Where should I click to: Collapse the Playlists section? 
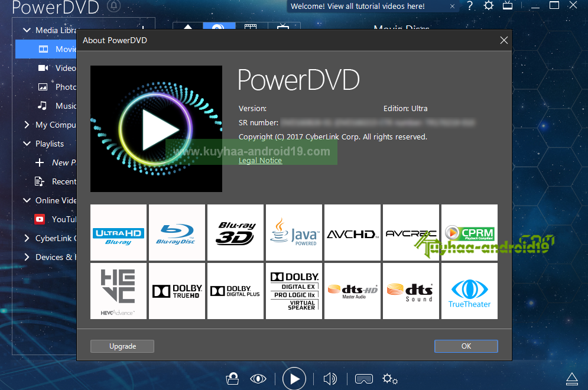27,144
